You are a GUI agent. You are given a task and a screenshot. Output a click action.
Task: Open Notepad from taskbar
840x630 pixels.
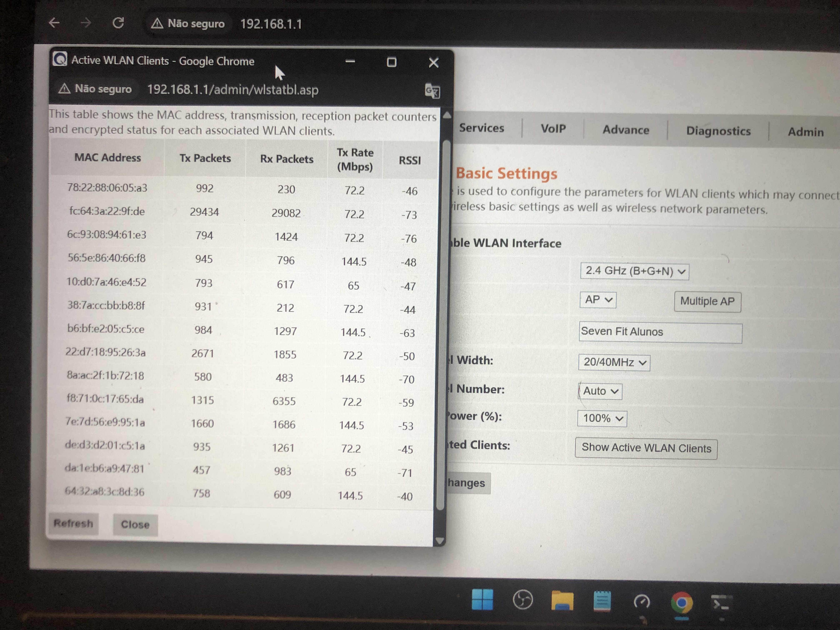(602, 601)
